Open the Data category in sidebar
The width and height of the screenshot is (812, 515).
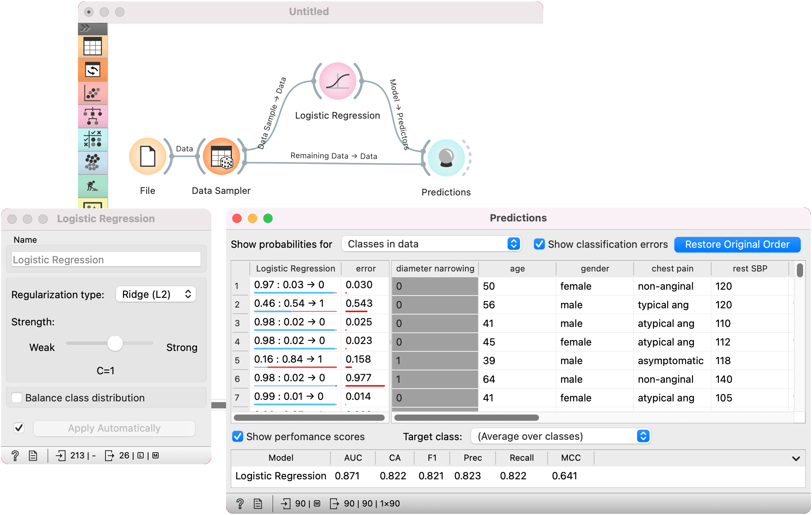93,47
